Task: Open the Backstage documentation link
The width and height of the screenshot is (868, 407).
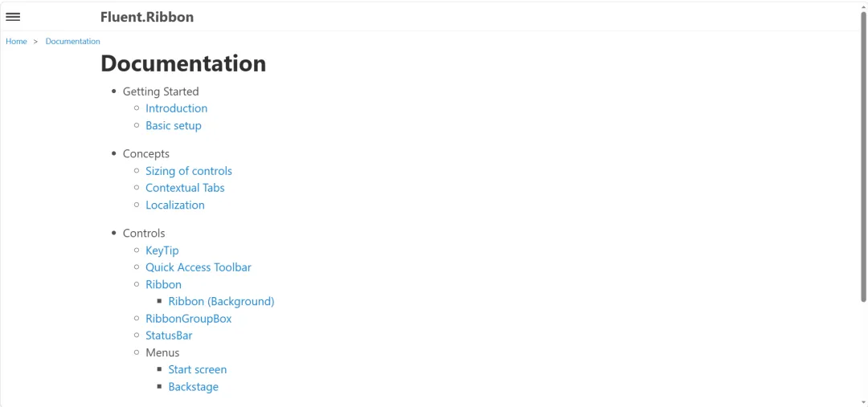Action: point(193,387)
